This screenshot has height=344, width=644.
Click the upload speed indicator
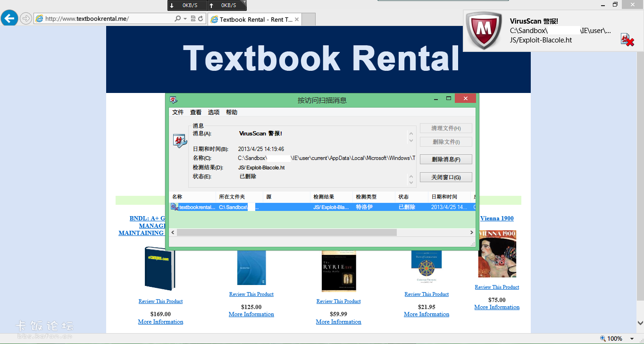tap(226, 5)
